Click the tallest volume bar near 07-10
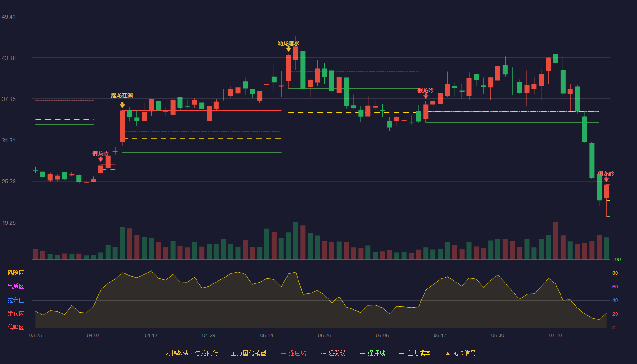The image size is (637, 364). click(556, 241)
